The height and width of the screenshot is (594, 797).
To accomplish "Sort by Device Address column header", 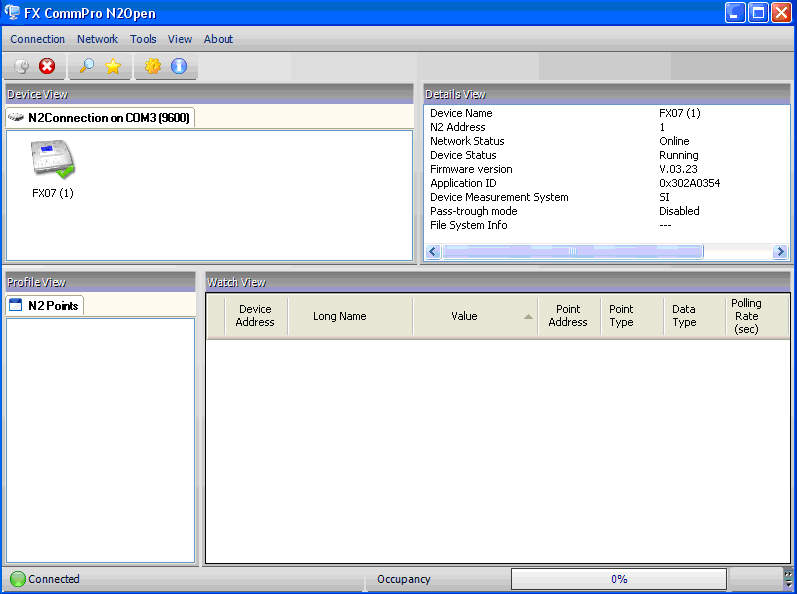I will 255,316.
